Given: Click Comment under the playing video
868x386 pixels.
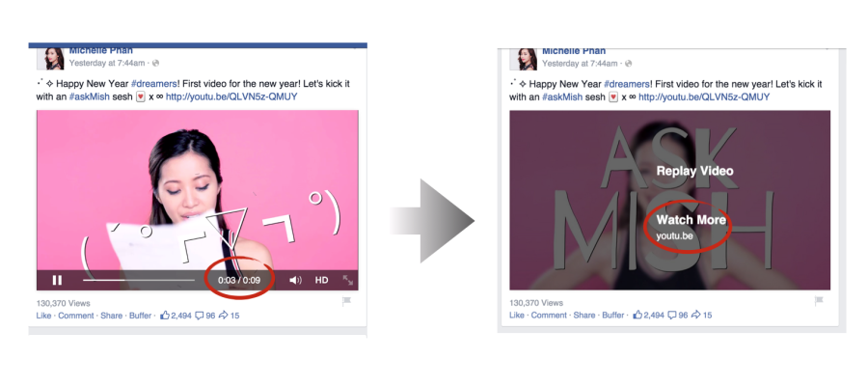Looking at the screenshot, I should pos(75,316).
